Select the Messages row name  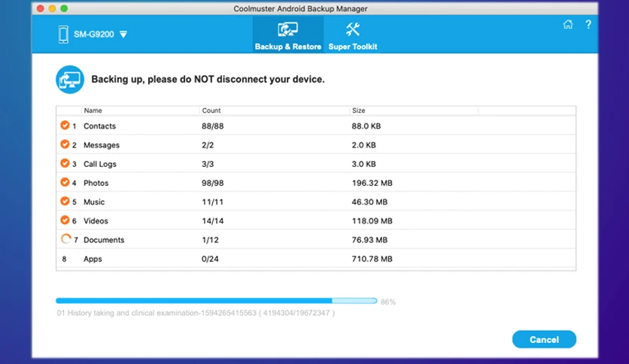(102, 145)
